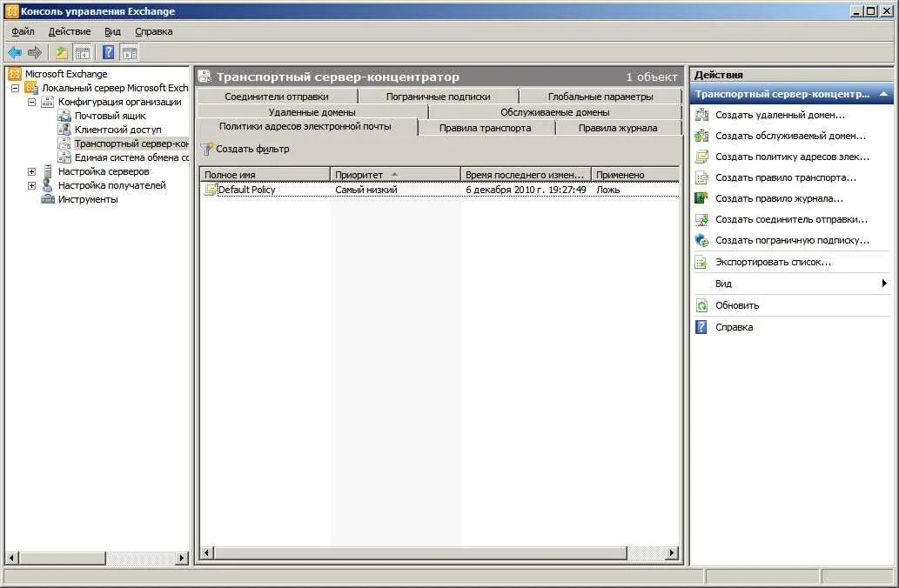Click the Время последнего изменения column header

[x=525, y=174]
